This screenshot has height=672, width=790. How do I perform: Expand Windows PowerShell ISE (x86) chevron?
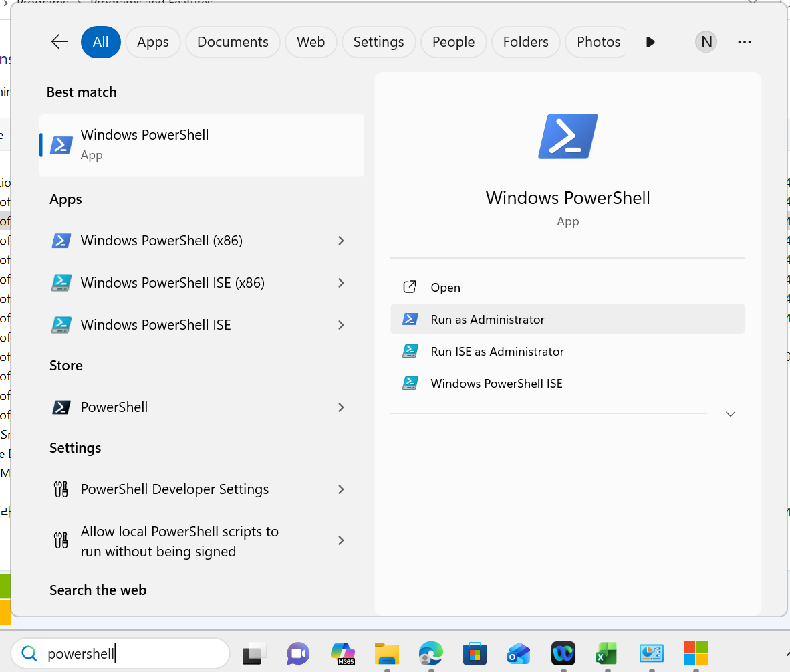pyautogui.click(x=341, y=283)
